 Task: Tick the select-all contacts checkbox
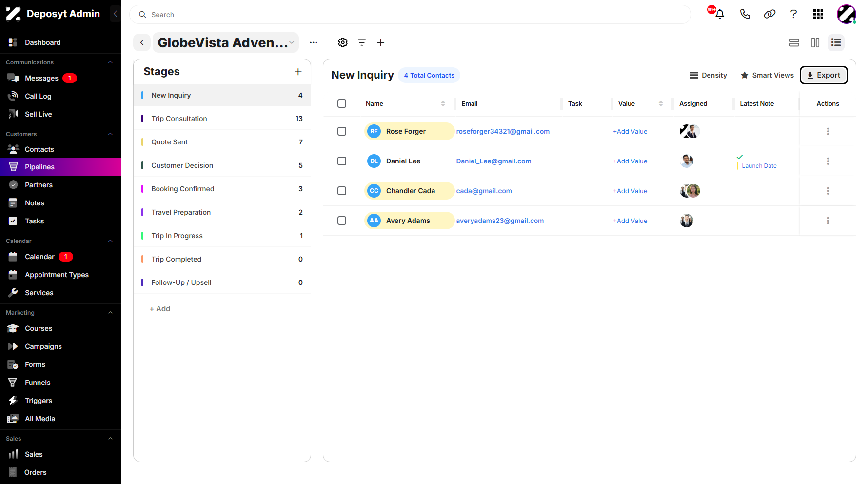pos(342,103)
